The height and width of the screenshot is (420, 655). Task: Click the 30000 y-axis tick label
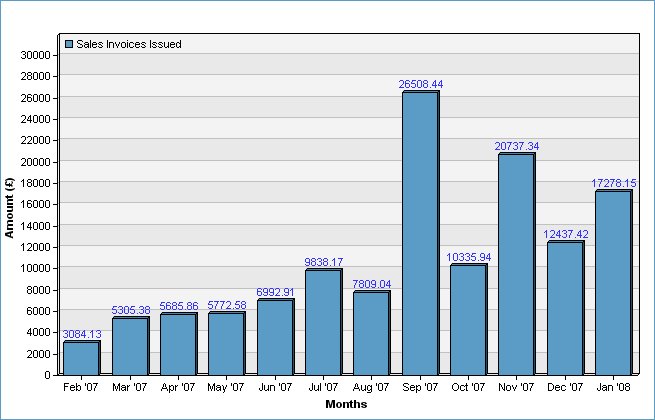(36, 55)
